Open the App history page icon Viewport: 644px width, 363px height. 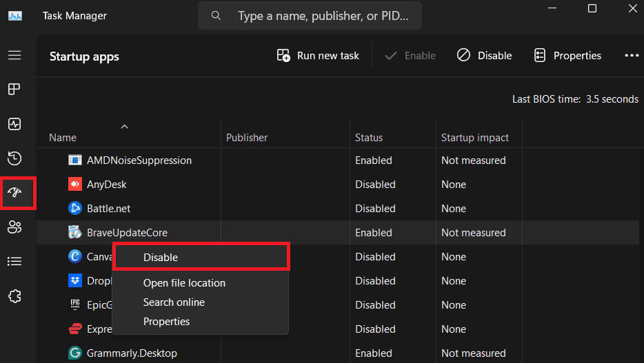pyautogui.click(x=14, y=158)
